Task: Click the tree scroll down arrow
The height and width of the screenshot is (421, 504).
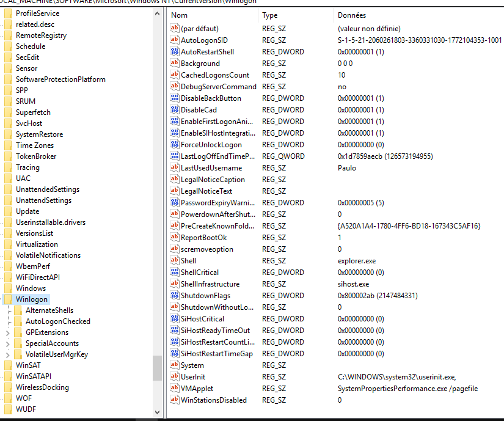Action: coord(157,412)
